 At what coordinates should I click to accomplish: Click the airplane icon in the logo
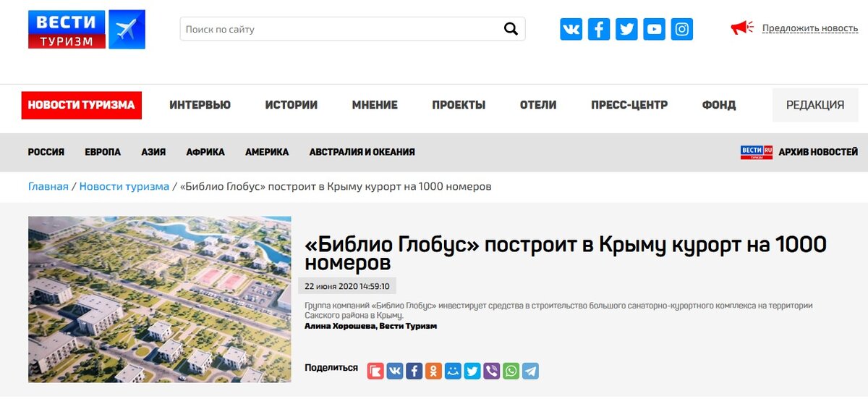pyautogui.click(x=127, y=30)
